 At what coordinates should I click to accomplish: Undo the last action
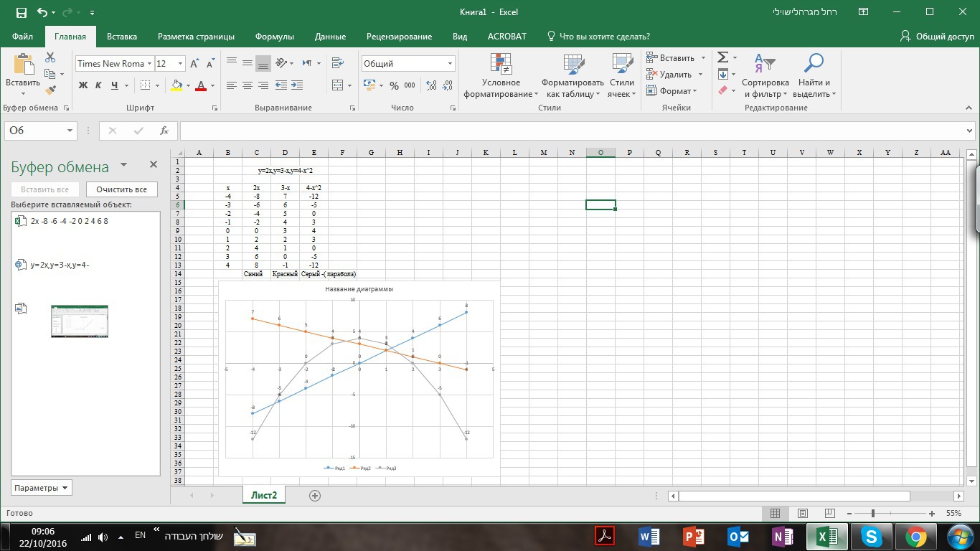pyautogui.click(x=42, y=12)
